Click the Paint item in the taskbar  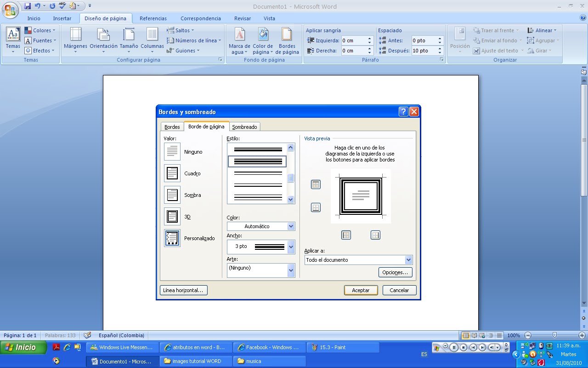[342, 347]
